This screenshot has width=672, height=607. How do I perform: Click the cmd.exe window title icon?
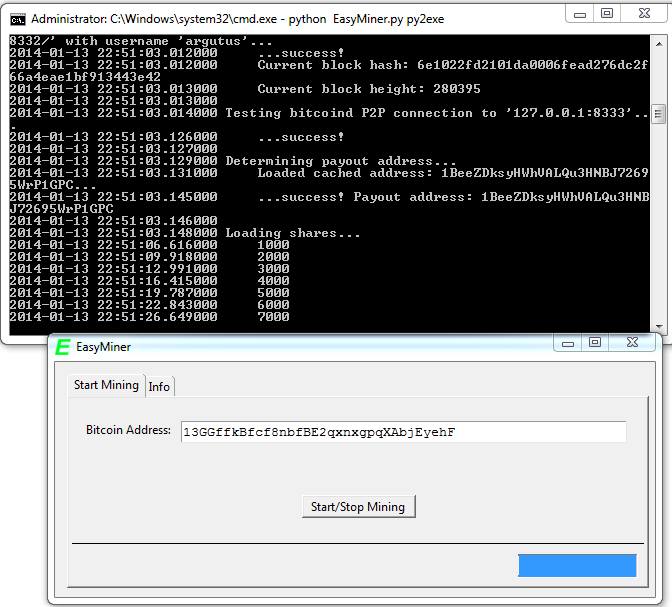pyautogui.click(x=18, y=20)
